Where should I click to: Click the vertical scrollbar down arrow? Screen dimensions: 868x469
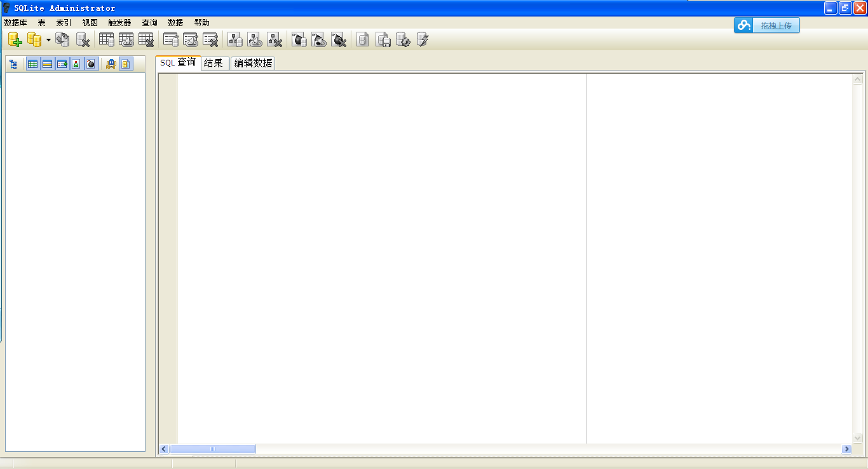[x=858, y=438]
